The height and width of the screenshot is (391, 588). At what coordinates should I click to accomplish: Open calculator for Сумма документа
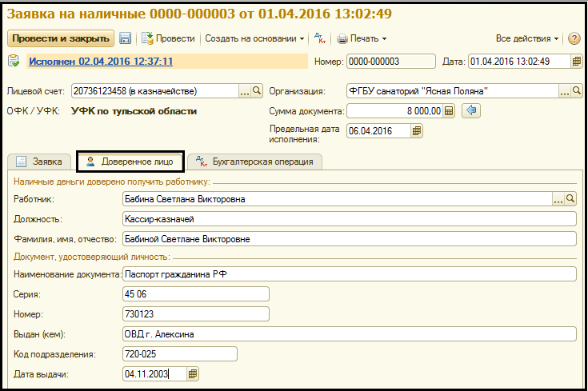click(449, 111)
